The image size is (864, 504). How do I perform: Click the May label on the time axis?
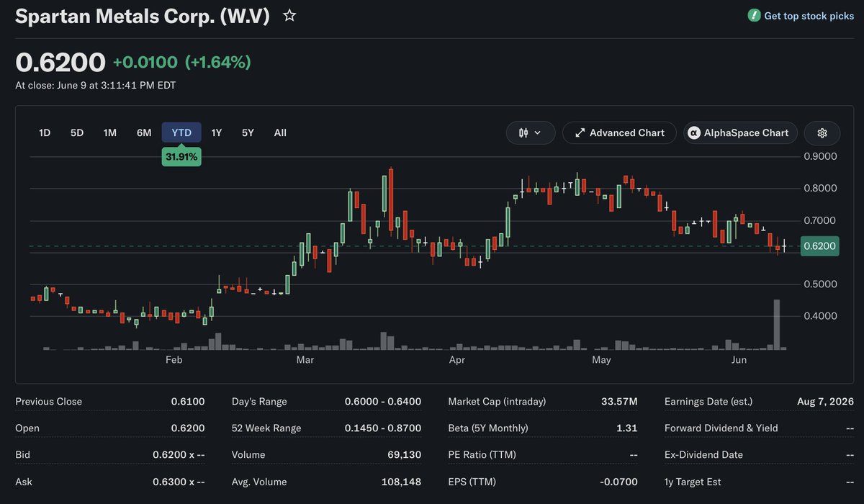point(601,359)
